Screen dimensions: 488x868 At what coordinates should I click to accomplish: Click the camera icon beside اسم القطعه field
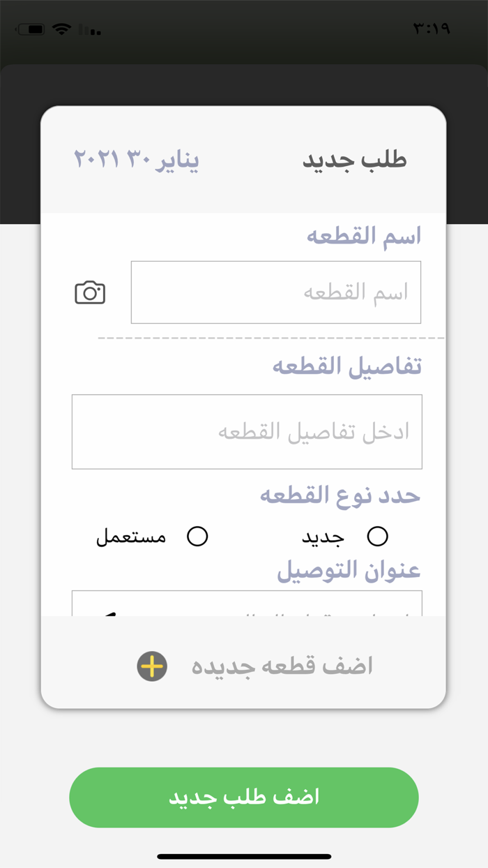(x=89, y=292)
